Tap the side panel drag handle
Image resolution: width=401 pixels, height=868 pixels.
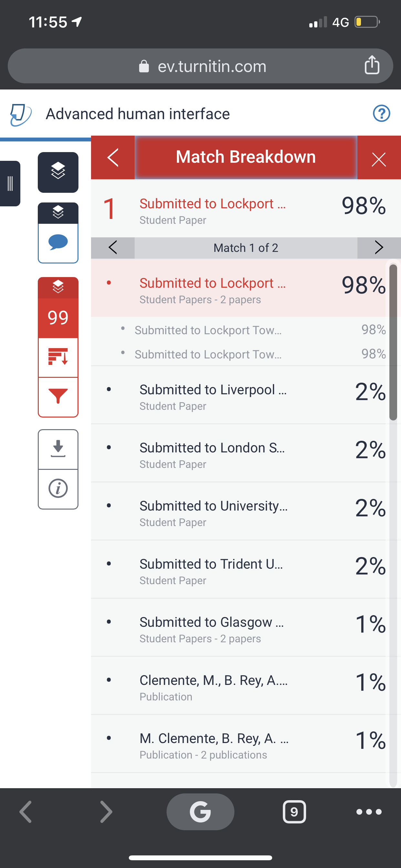pos(10,183)
